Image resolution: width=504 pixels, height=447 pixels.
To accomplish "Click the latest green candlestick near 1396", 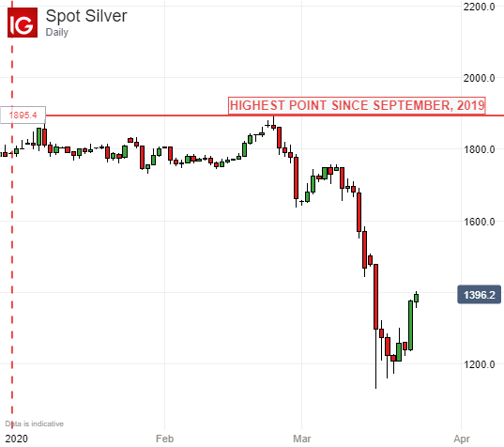I will coord(417,299).
